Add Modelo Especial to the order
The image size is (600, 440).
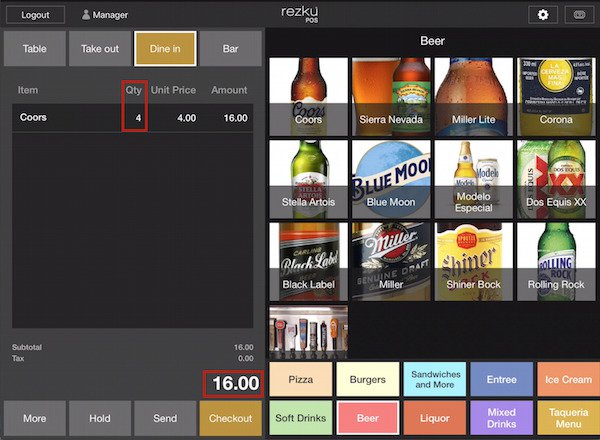tap(474, 179)
